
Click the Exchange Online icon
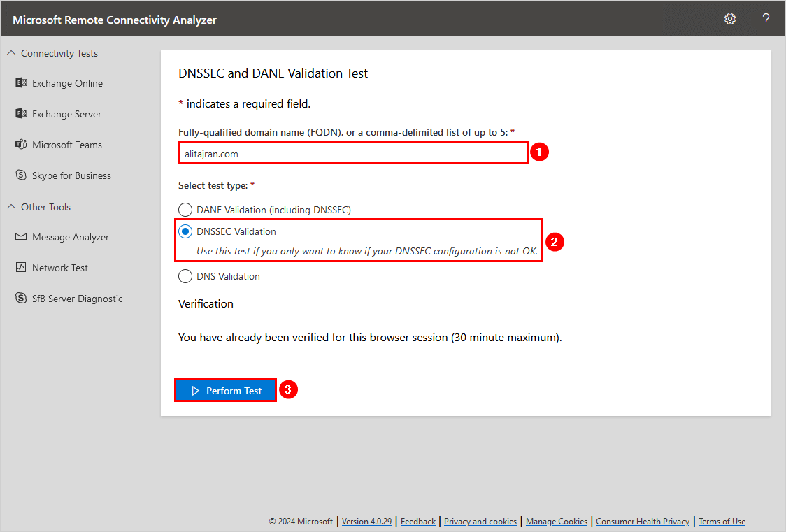(x=21, y=82)
